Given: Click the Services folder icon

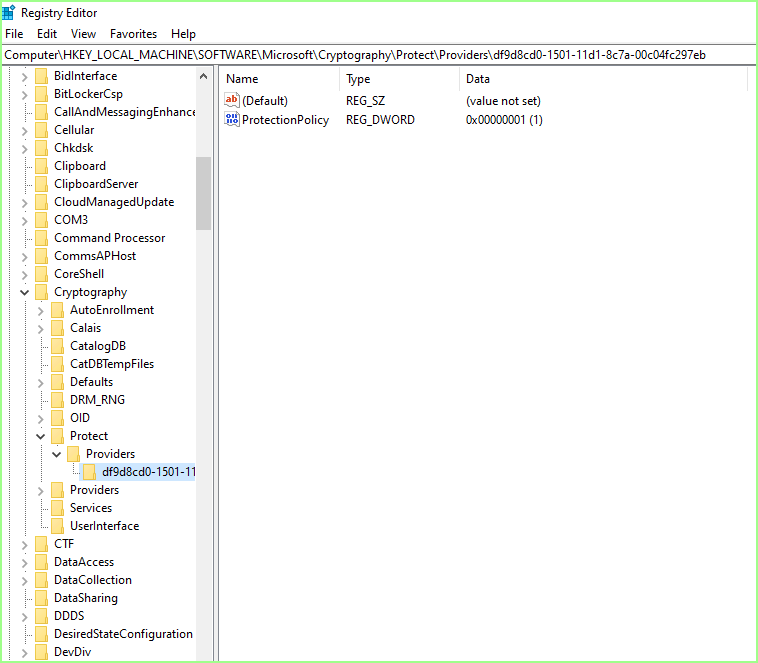Looking at the screenshot, I should pos(58,508).
